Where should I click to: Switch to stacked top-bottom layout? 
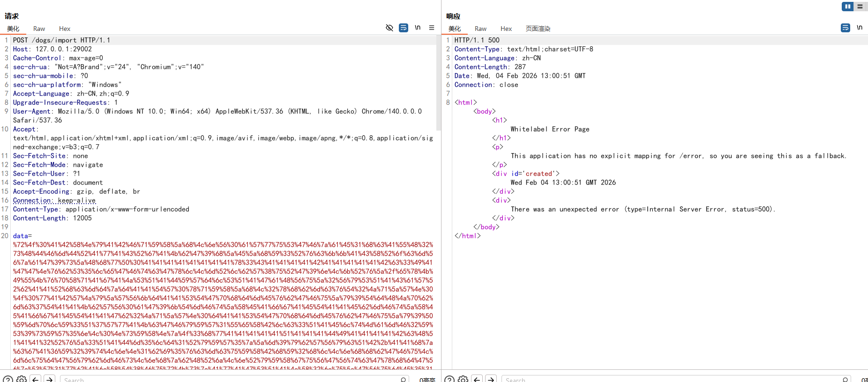click(x=860, y=7)
